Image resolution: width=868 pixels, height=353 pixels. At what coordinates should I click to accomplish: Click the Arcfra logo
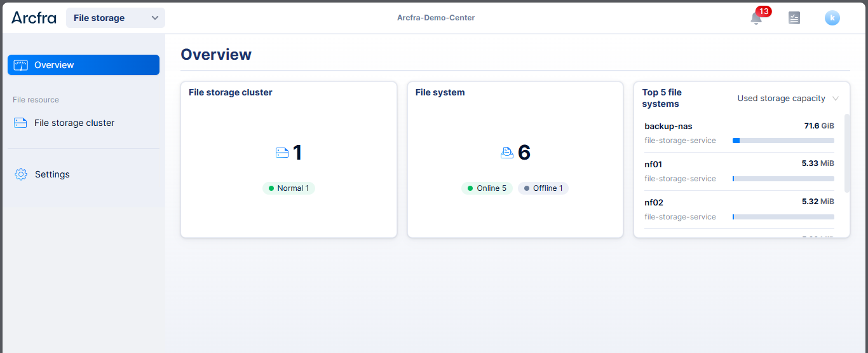tap(34, 18)
